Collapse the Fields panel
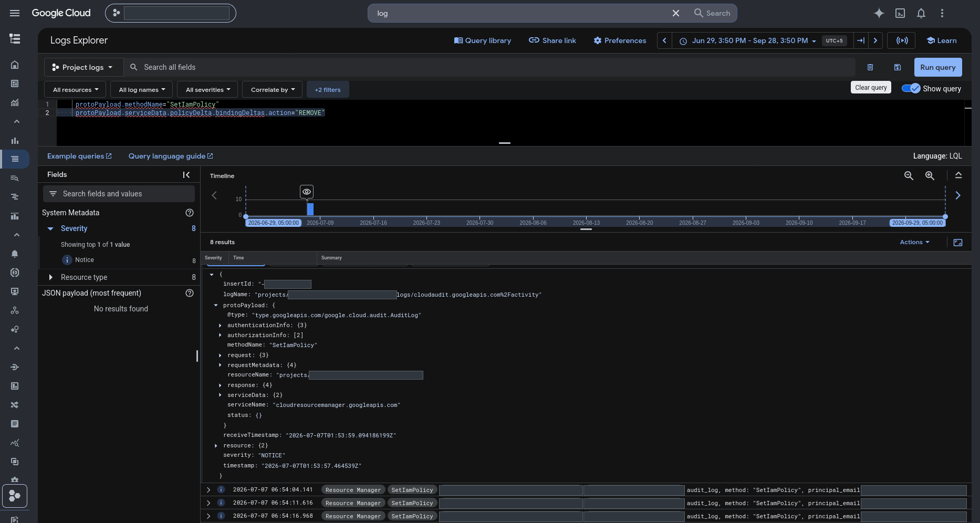 click(186, 175)
